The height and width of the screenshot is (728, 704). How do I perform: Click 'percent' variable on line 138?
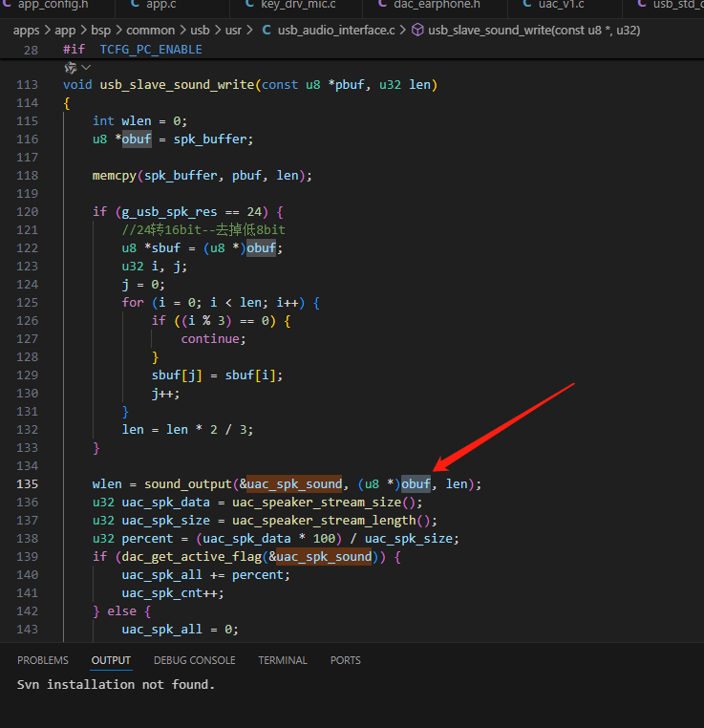[x=147, y=539]
